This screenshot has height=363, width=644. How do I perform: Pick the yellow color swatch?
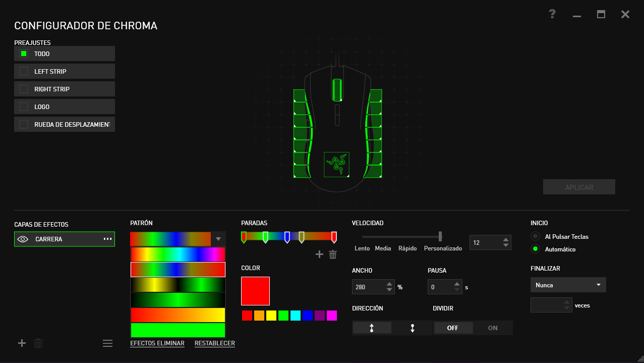[271, 316]
